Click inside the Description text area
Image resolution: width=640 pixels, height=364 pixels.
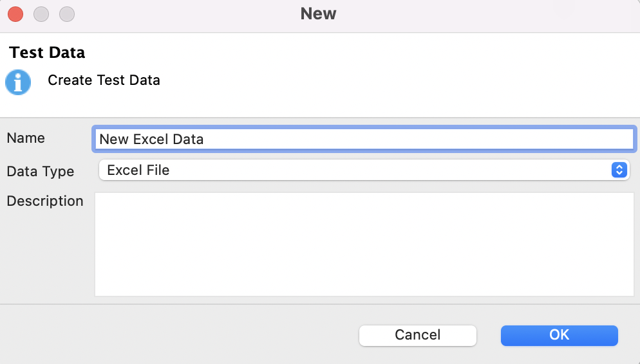(364, 244)
